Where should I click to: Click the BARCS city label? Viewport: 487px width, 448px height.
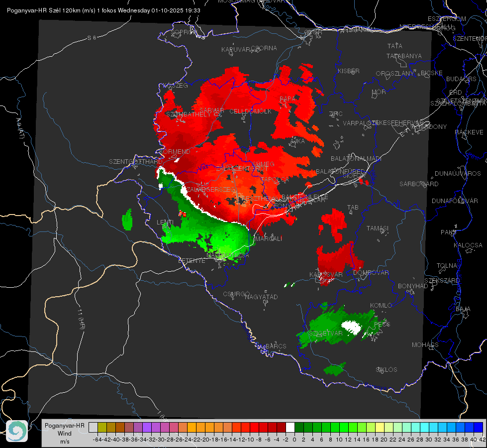point(276,346)
